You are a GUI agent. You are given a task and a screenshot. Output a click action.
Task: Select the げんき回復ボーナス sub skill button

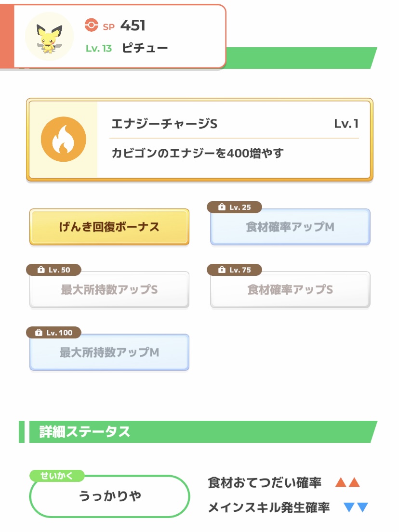click(109, 227)
